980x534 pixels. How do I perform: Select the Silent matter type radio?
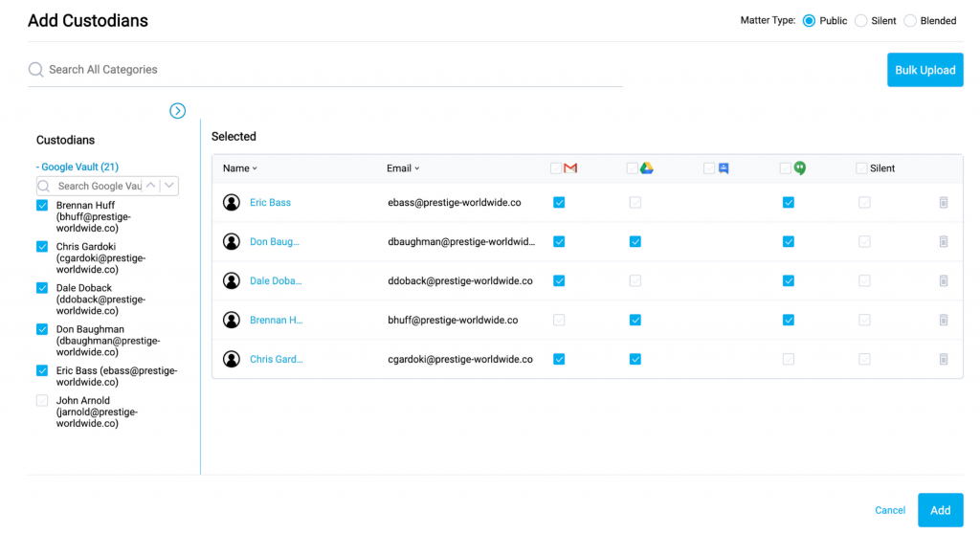point(861,21)
